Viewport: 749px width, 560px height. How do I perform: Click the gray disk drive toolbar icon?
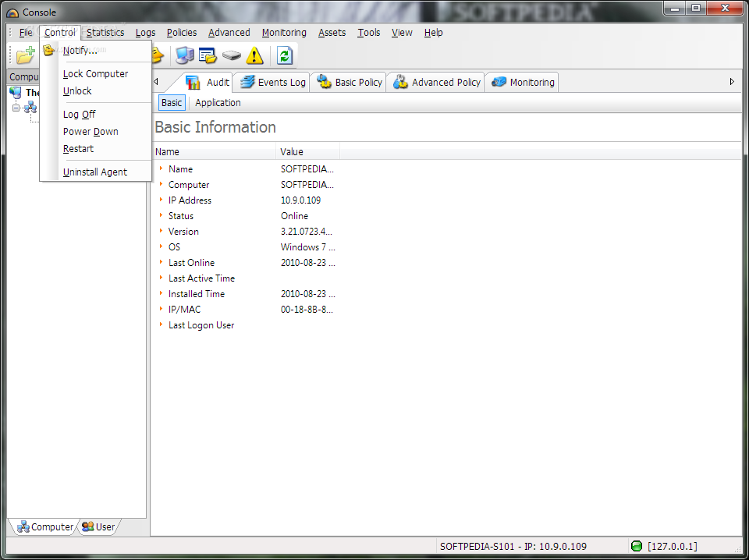[x=232, y=56]
